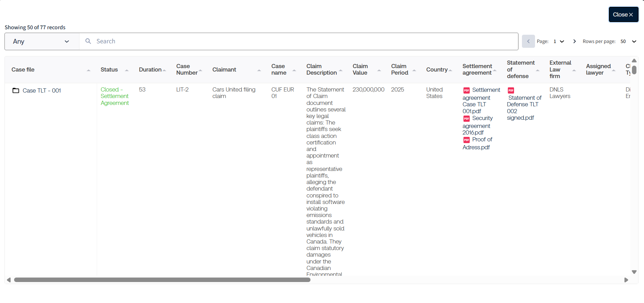
Task: Select the 230,000,000 claim value
Action: pos(368,89)
